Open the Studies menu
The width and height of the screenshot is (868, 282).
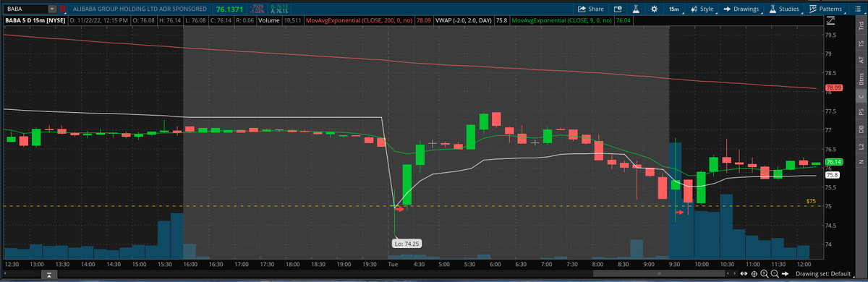tap(784, 9)
